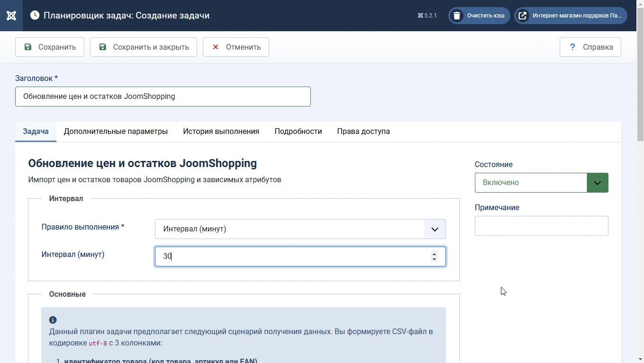Switch to the Права доступа tab
The image size is (644, 363).
[x=363, y=132]
